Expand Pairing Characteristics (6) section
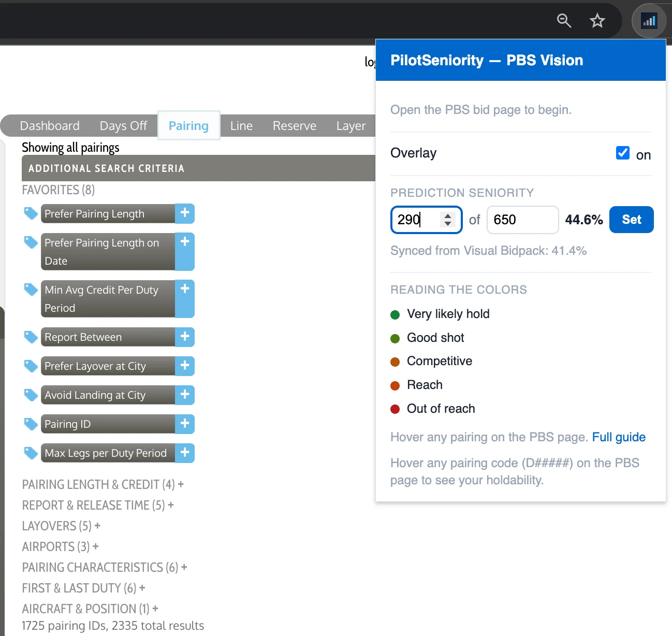672x636 pixels. [x=105, y=567]
